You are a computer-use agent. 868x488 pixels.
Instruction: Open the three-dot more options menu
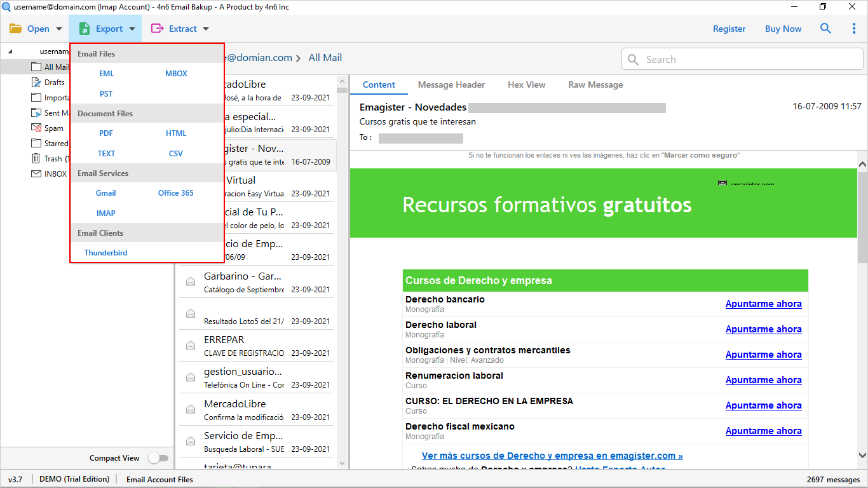tap(854, 29)
